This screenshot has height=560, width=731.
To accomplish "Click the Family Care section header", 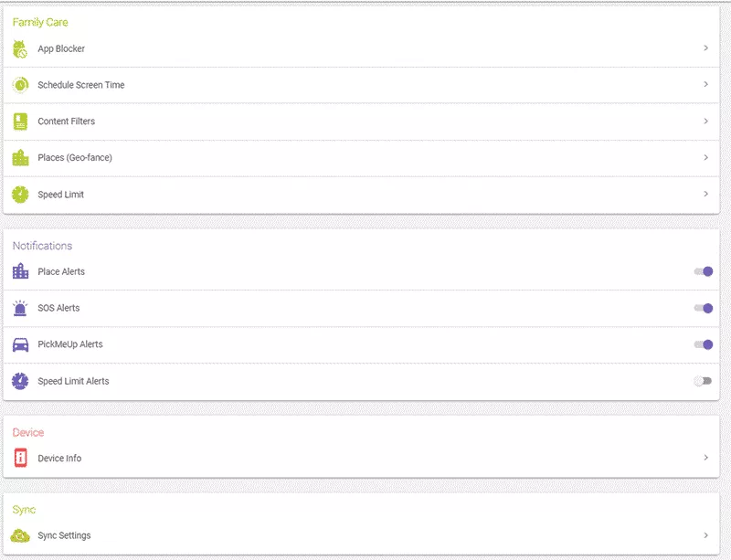I will pyautogui.click(x=41, y=22).
